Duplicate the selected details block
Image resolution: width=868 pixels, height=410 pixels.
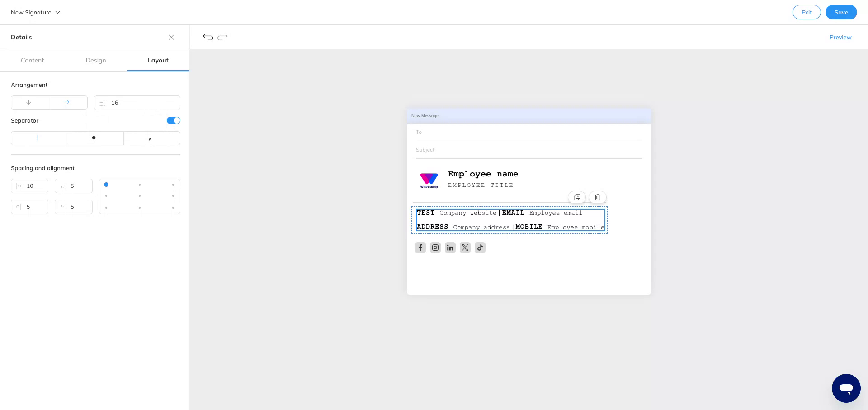point(577,197)
